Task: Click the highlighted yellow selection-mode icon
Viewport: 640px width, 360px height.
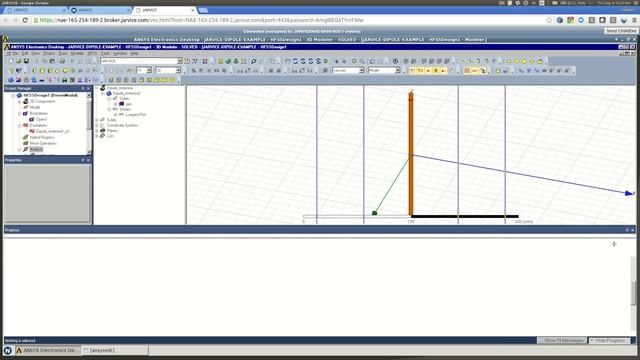Action: coord(436,71)
